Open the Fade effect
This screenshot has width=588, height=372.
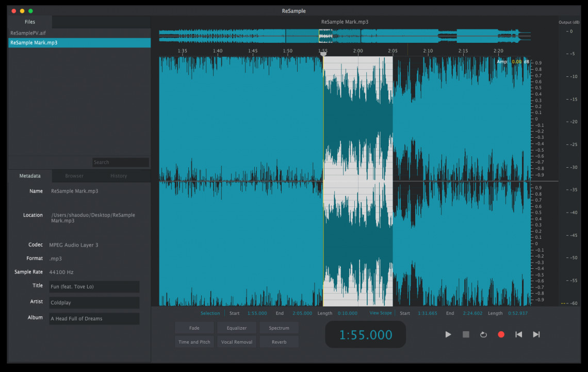tap(194, 328)
